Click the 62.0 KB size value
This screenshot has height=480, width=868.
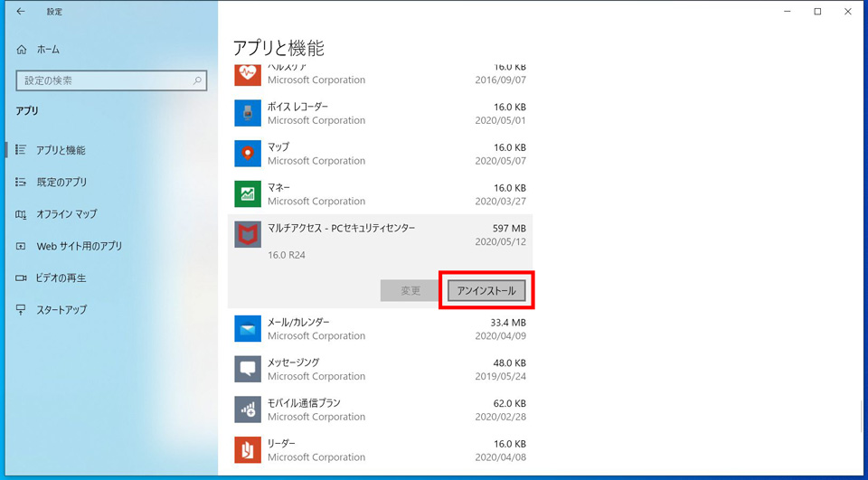[x=509, y=403]
